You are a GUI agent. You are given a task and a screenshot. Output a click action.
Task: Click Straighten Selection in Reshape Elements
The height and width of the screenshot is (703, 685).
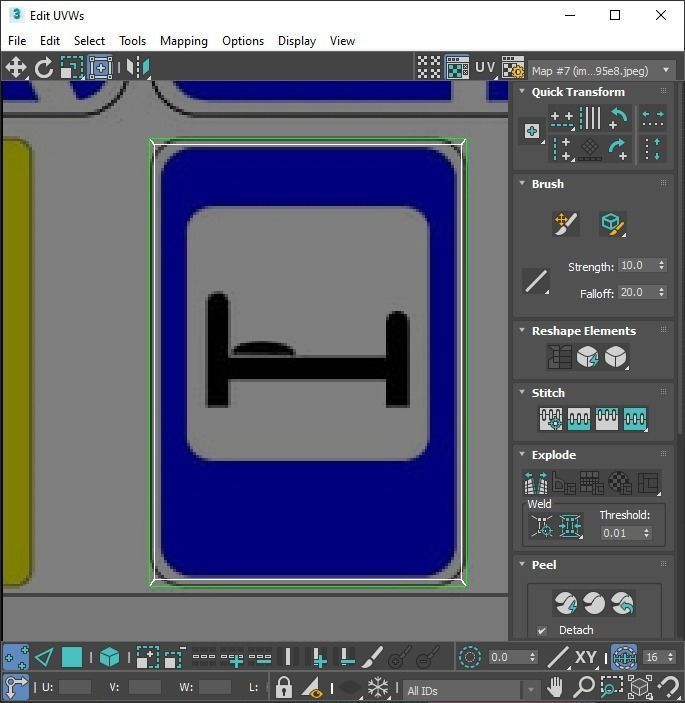559,357
